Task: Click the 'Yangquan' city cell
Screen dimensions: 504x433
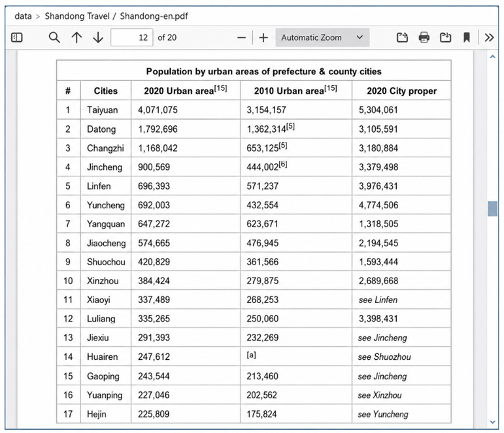Action: coord(106,224)
